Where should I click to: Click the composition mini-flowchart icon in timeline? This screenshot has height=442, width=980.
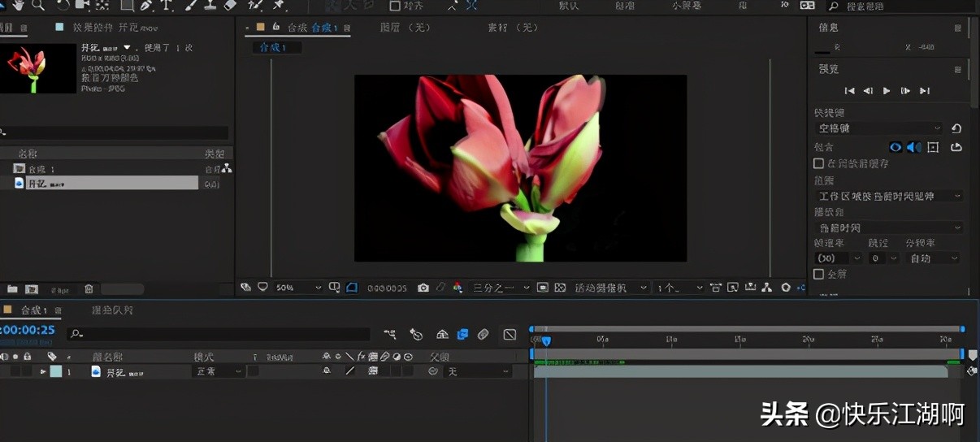click(391, 334)
